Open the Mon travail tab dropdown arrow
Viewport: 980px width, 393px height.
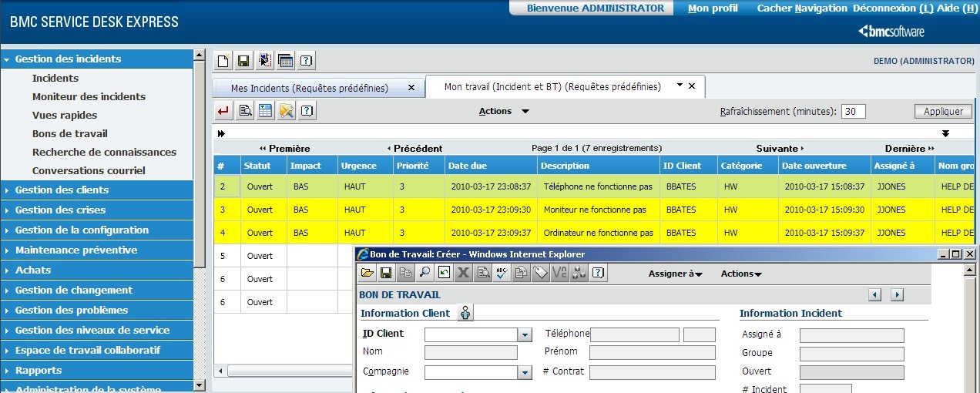pos(680,86)
